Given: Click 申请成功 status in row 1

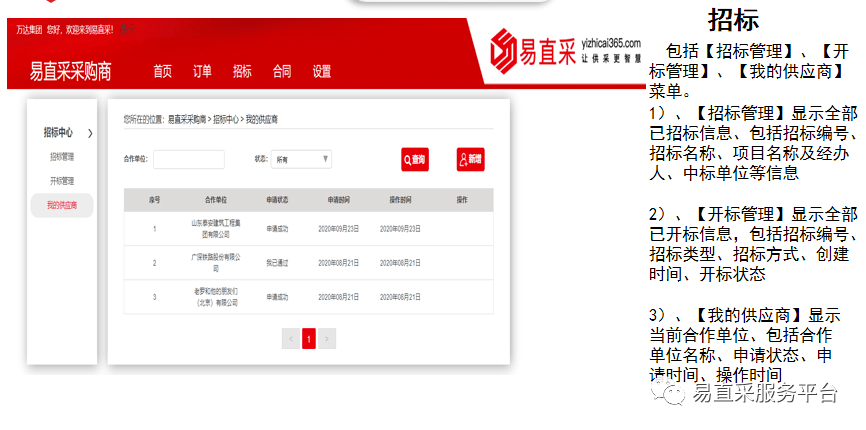Looking at the screenshot, I should (277, 229).
